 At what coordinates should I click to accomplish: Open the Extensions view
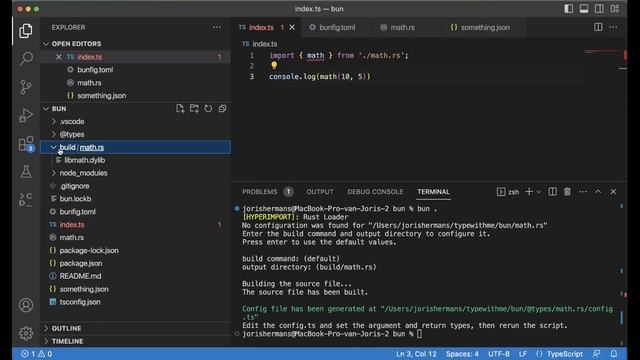26,144
